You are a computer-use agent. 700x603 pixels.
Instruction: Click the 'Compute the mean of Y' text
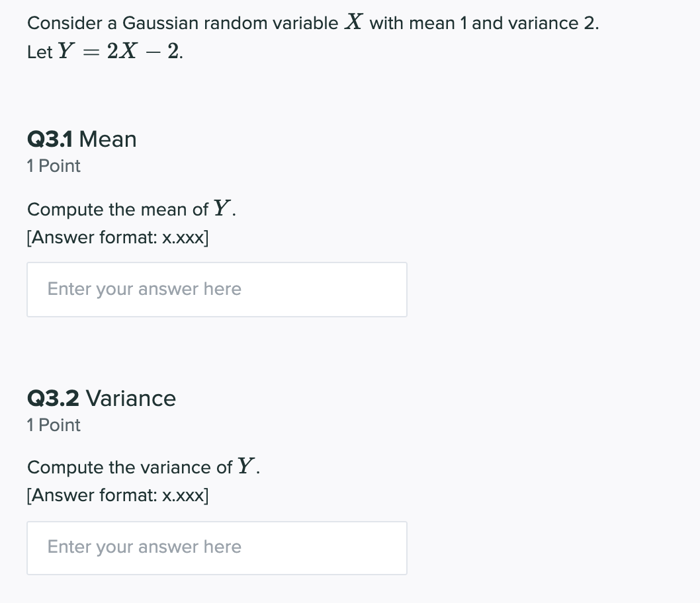point(130,209)
